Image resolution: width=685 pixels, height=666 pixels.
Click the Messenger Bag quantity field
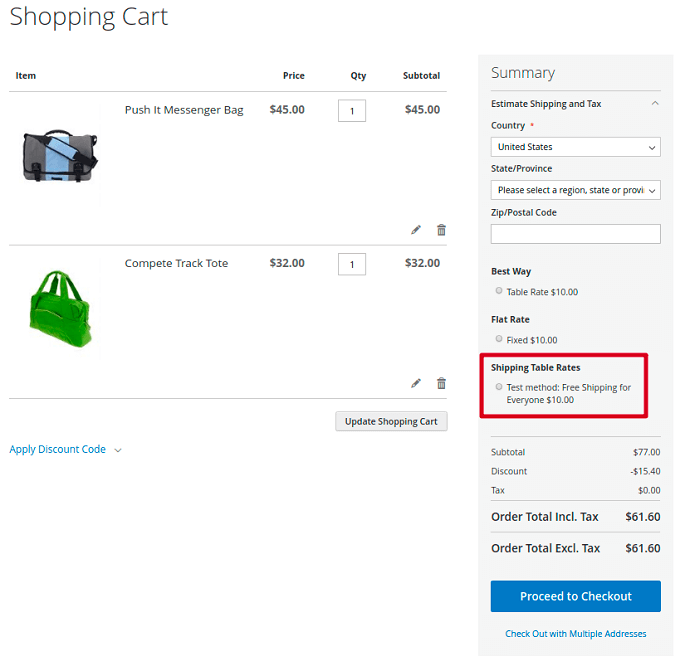click(x=352, y=111)
